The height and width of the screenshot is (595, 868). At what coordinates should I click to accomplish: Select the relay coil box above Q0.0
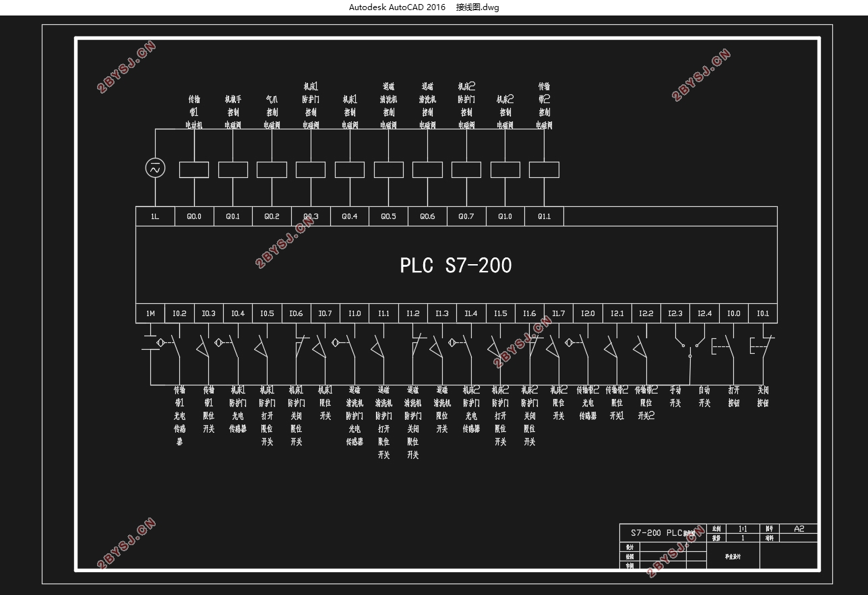pyautogui.click(x=193, y=170)
